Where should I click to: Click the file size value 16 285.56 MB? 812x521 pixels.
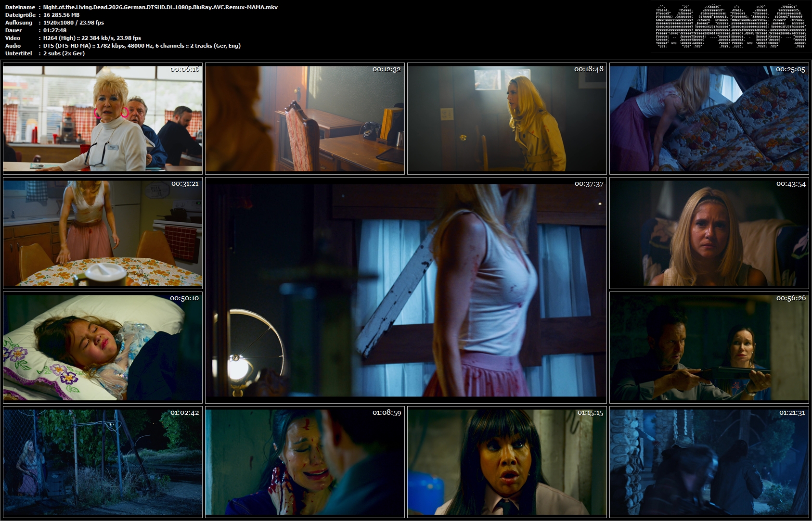pyautogui.click(x=61, y=15)
